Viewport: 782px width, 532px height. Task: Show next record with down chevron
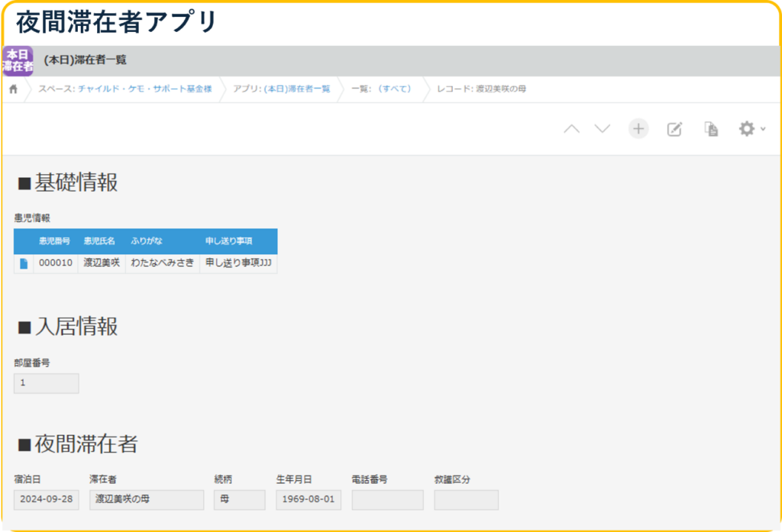603,129
